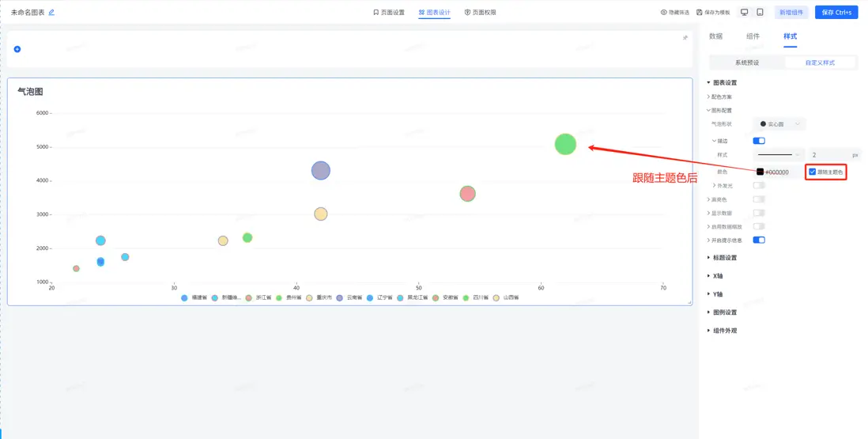Expand the 图例设置 section
The width and height of the screenshot is (868, 439).
(x=722, y=312)
